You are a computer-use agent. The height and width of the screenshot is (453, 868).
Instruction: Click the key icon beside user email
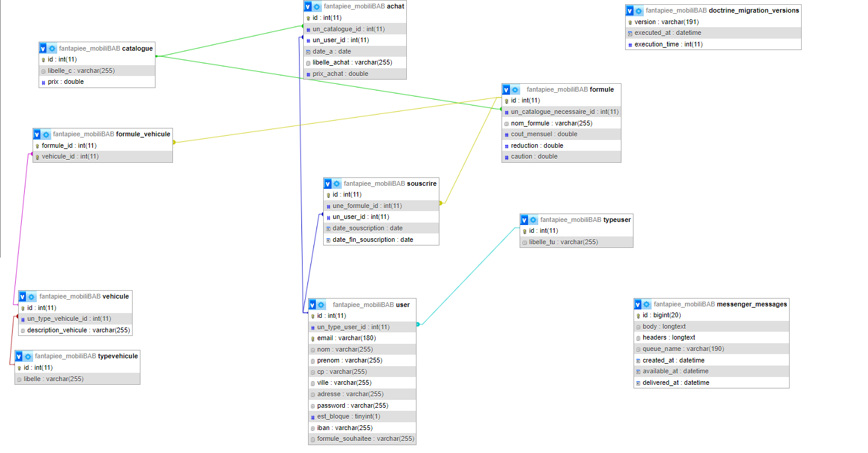click(x=313, y=338)
